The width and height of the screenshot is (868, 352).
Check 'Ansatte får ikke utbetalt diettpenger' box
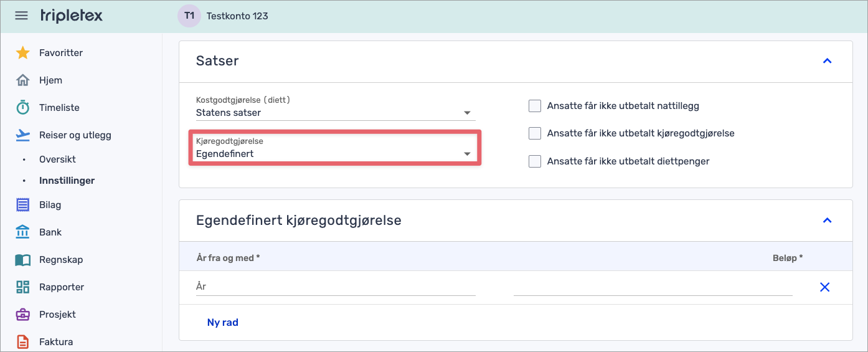[534, 161]
